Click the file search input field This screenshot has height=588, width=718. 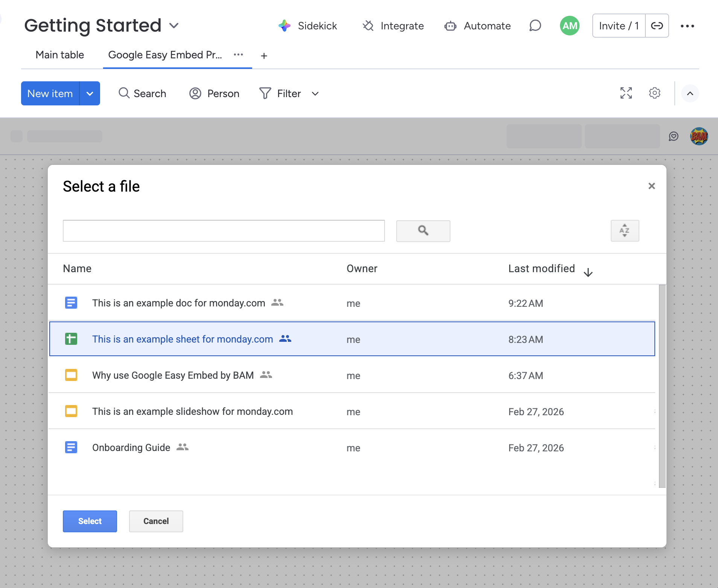224,231
